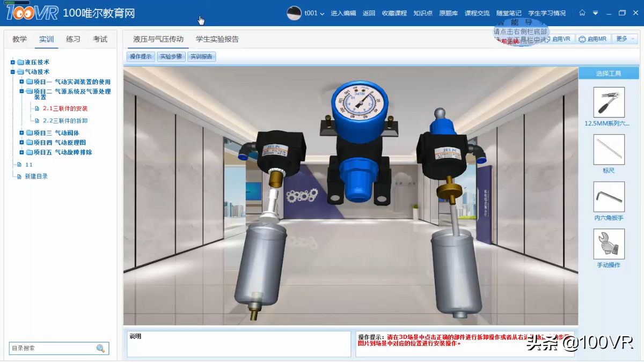Click the 实验步骤 button
This screenshot has width=644, height=362.
pyautogui.click(x=171, y=56)
